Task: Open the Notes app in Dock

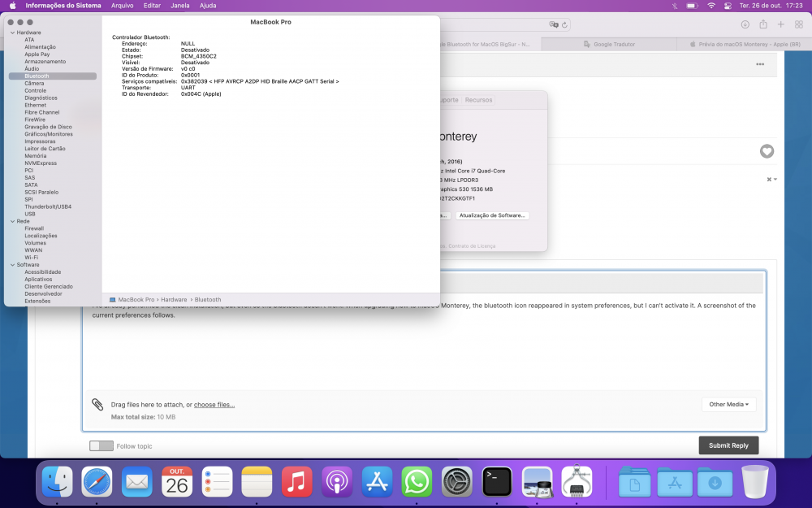Action: pos(257,481)
